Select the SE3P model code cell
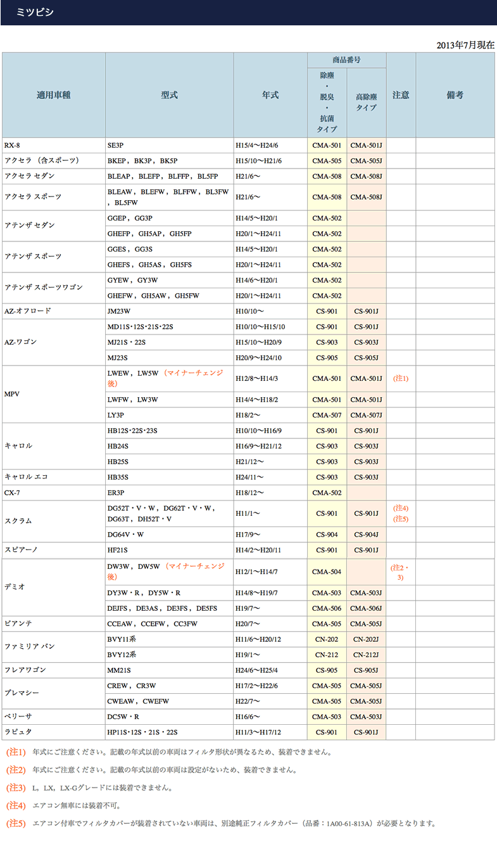Image resolution: width=497 pixels, height=868 pixels. click(x=170, y=146)
